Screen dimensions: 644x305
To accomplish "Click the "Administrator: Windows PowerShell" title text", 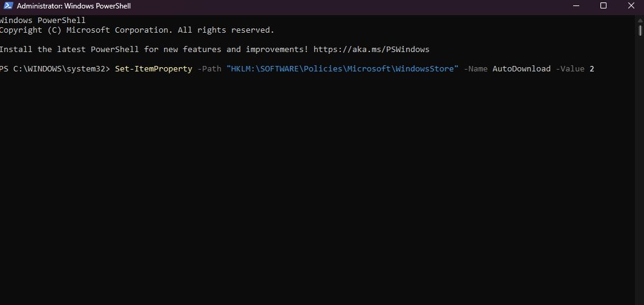I will click(x=74, y=6).
